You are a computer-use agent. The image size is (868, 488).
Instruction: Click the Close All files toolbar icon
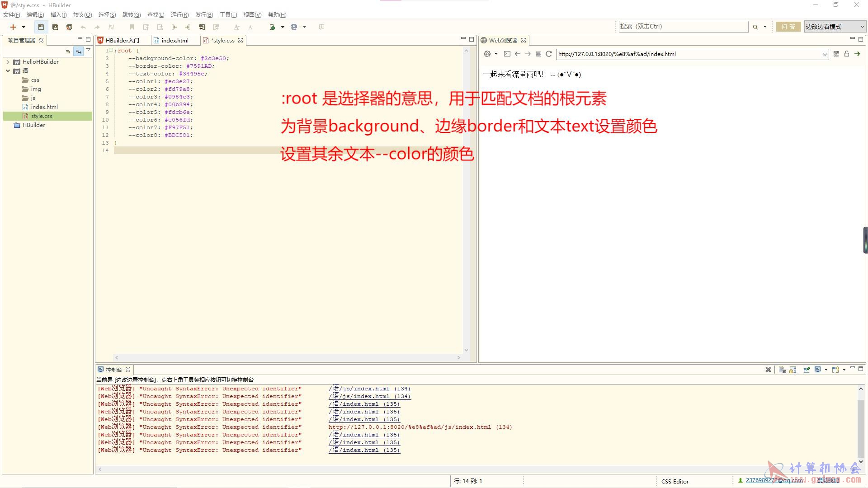69,27
